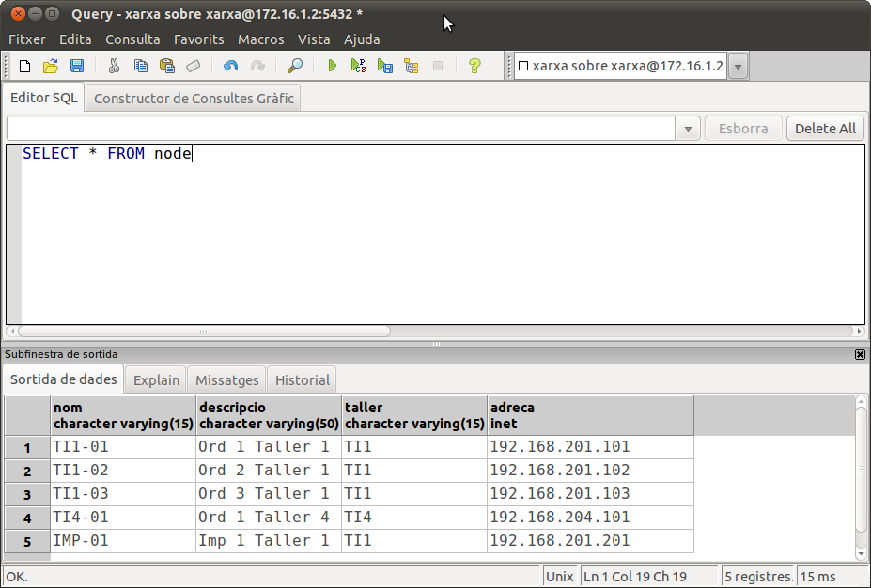This screenshot has width=871, height=588.
Task: Close the Subfinestra de sortida panel
Action: tap(860, 354)
